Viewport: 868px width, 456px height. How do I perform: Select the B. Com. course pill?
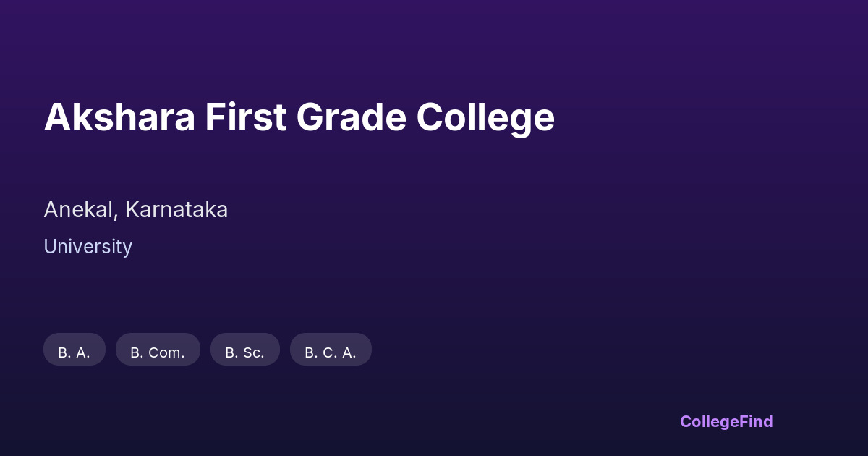[158, 350]
